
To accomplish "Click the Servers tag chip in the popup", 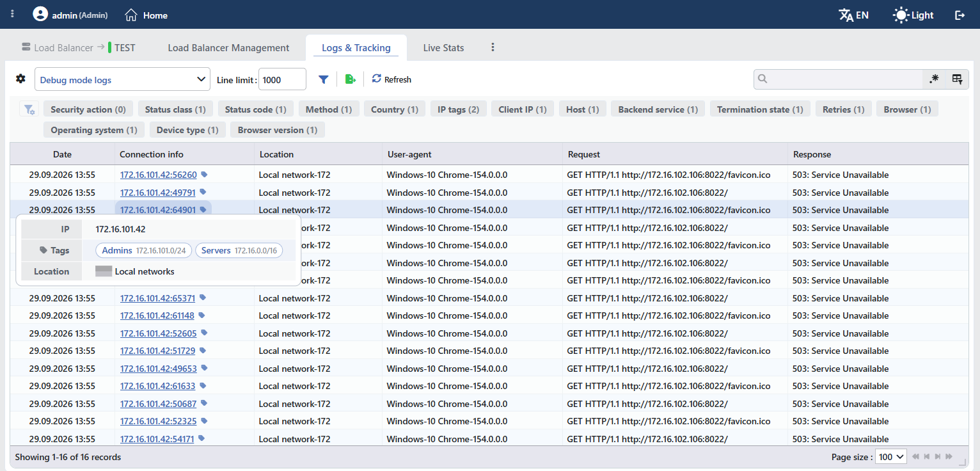I will [239, 251].
